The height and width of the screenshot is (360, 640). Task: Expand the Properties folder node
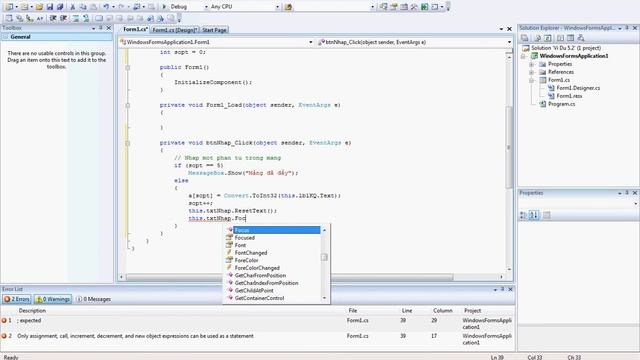(531, 64)
